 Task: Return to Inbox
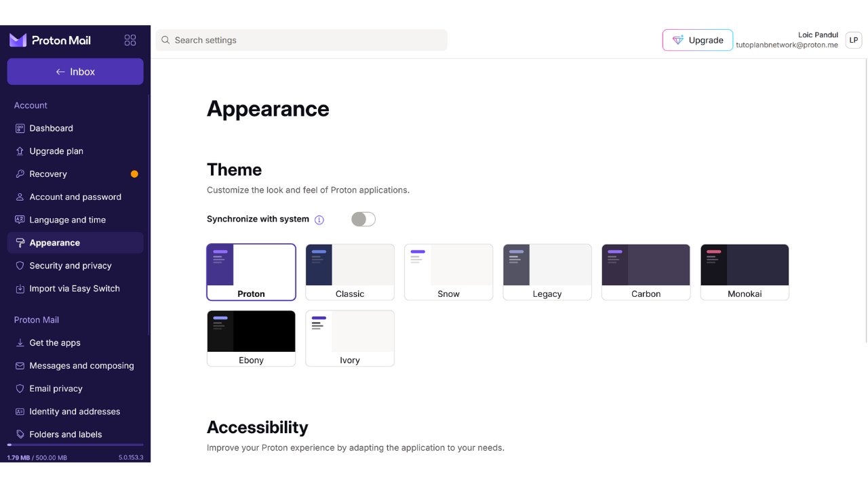pyautogui.click(x=75, y=72)
